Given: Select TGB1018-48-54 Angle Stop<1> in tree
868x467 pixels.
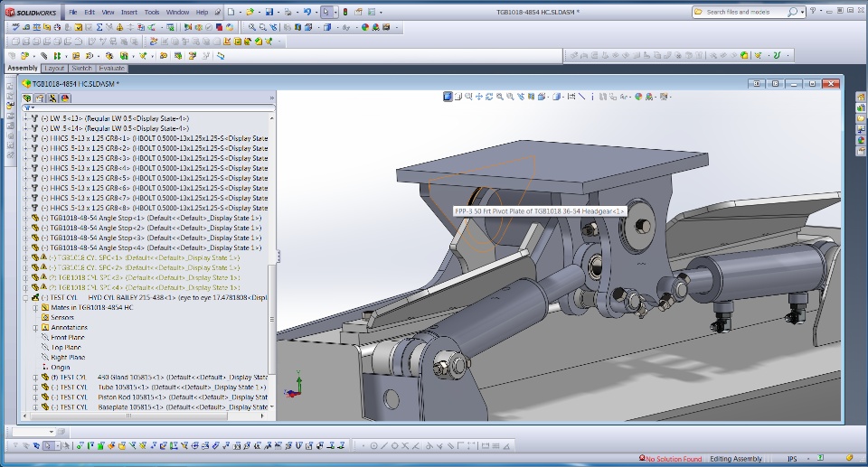Looking at the screenshot, I should (97, 218).
